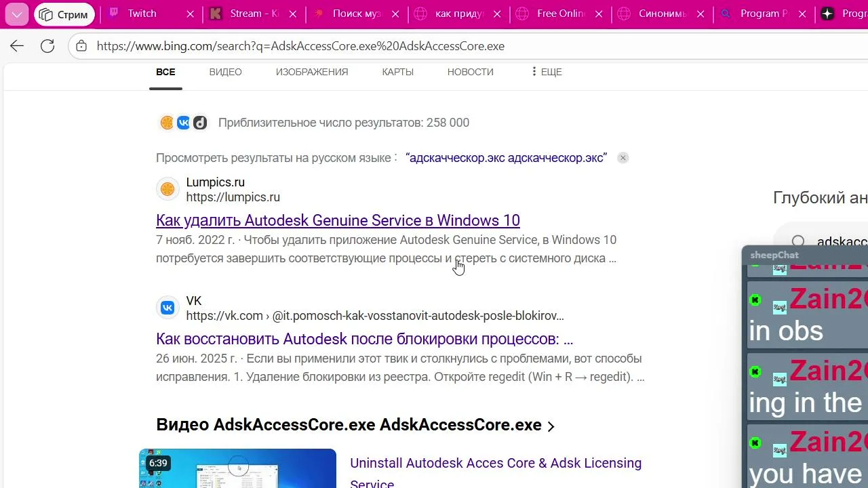The image size is (868, 488).
Task: Click the green badge beside 'in obs' message
Action: tap(755, 300)
